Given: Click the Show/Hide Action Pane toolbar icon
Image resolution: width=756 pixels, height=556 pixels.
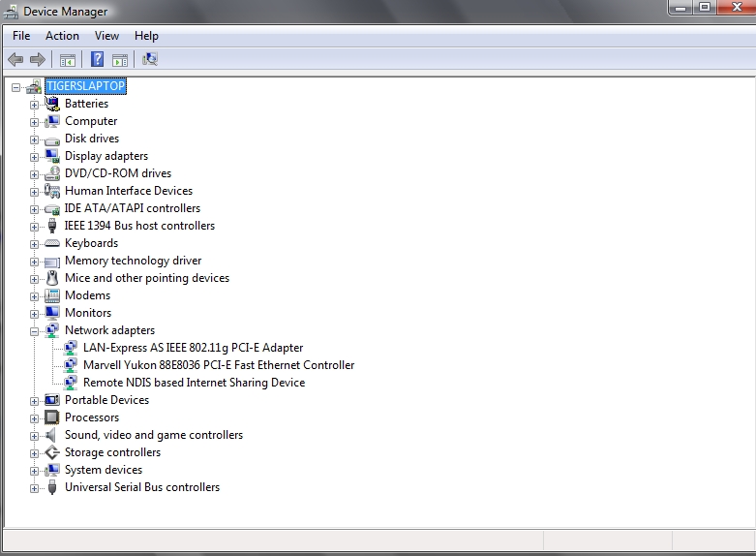Looking at the screenshot, I should tap(120, 60).
